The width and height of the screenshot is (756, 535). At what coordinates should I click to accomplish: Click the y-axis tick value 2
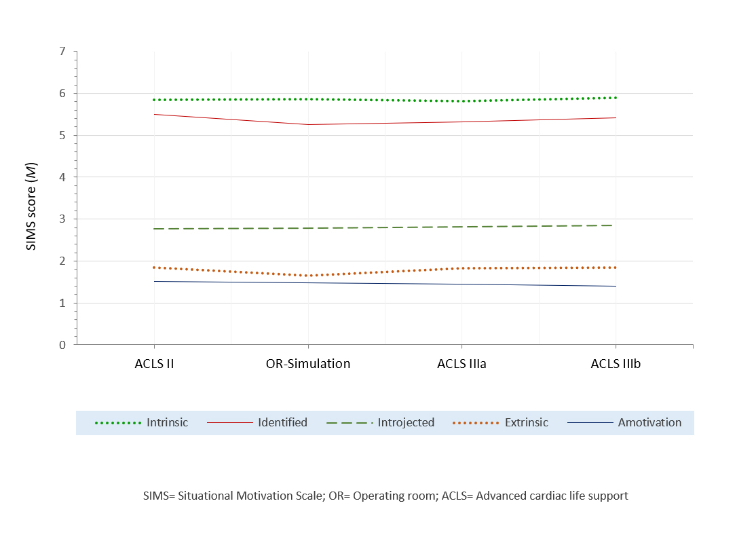tap(62, 261)
